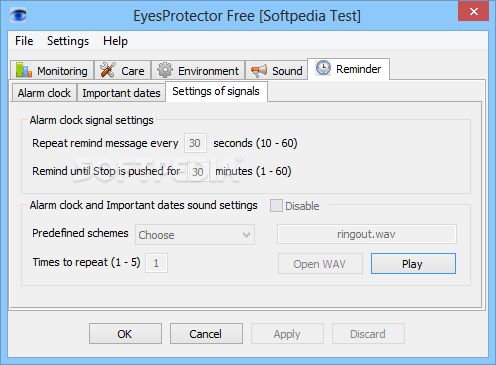
Task: Open the Settings menu
Action: pyautogui.click(x=68, y=41)
